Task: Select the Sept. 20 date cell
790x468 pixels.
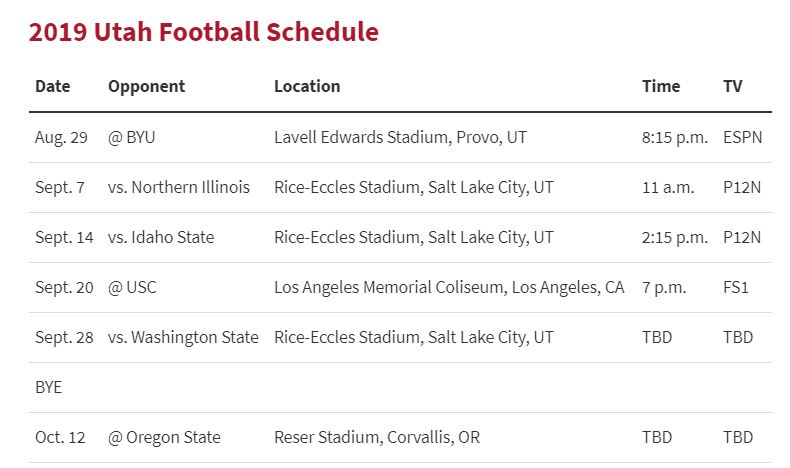Action: click(x=64, y=287)
